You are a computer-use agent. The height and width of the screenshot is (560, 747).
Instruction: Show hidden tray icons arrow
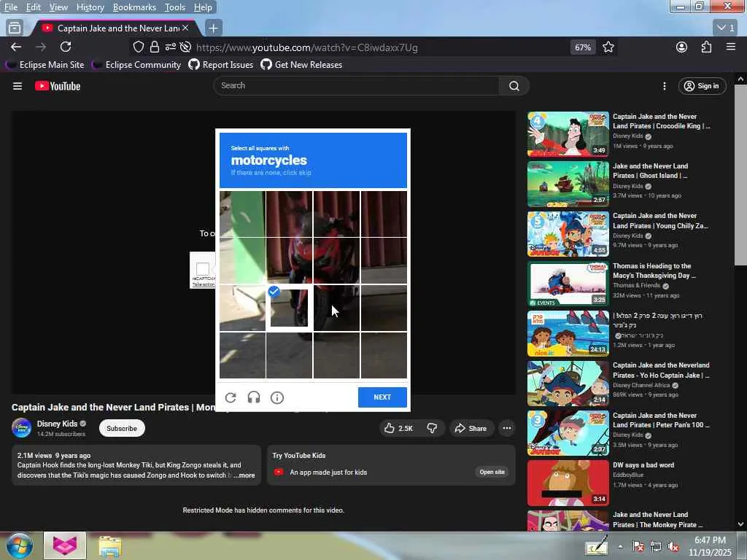620,547
